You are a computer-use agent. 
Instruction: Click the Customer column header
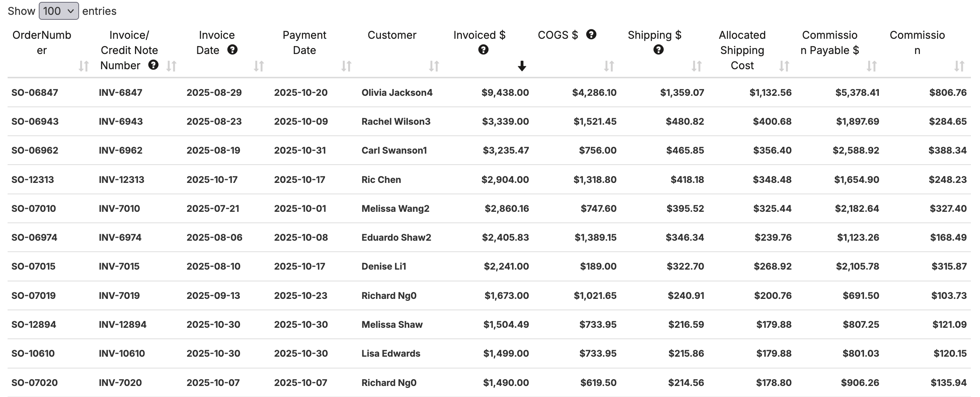point(392,35)
